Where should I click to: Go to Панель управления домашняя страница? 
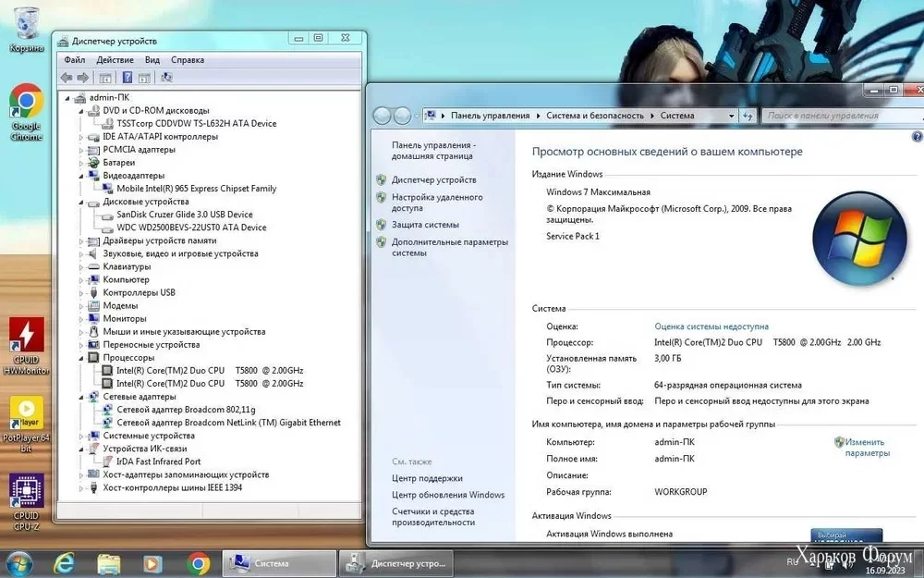click(x=433, y=151)
